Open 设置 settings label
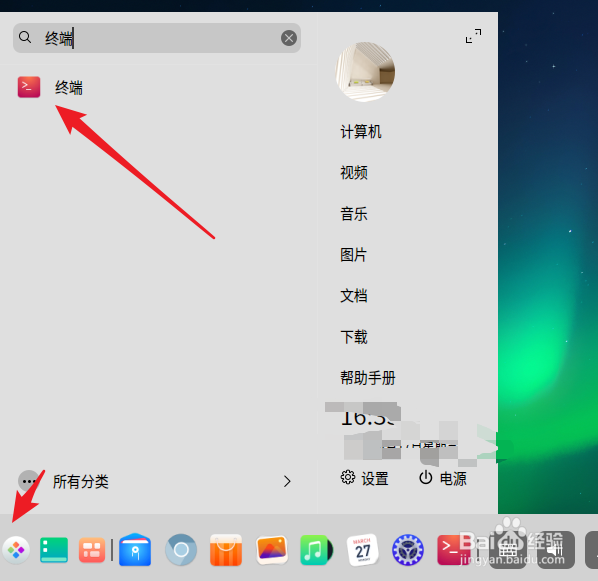Image resolution: width=598 pixels, height=581 pixels. coord(375,478)
